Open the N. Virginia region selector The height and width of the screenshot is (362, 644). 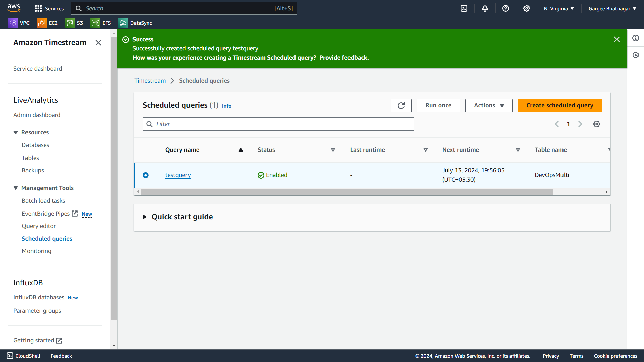click(x=558, y=9)
